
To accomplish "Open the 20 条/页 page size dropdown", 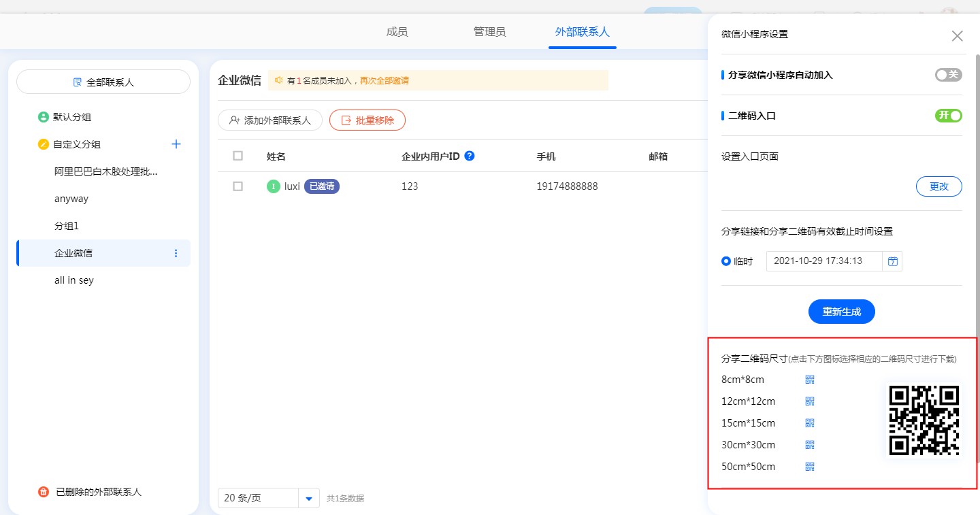I will [x=308, y=498].
